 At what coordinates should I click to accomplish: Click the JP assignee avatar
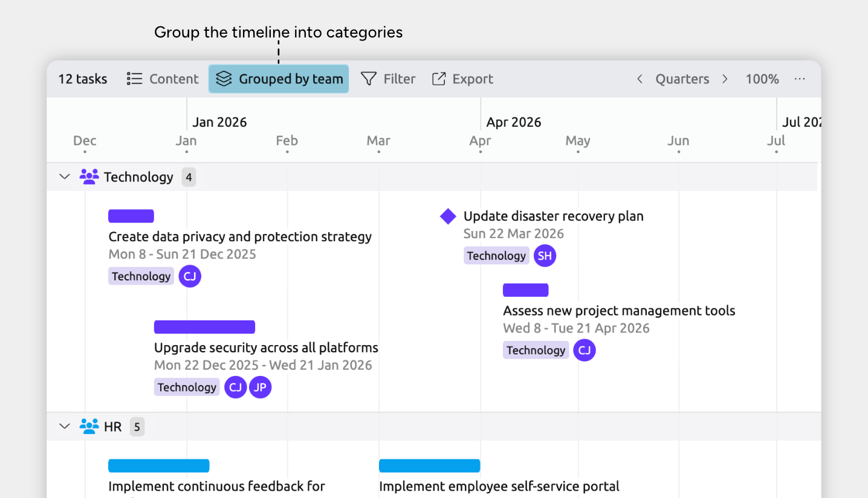click(260, 387)
